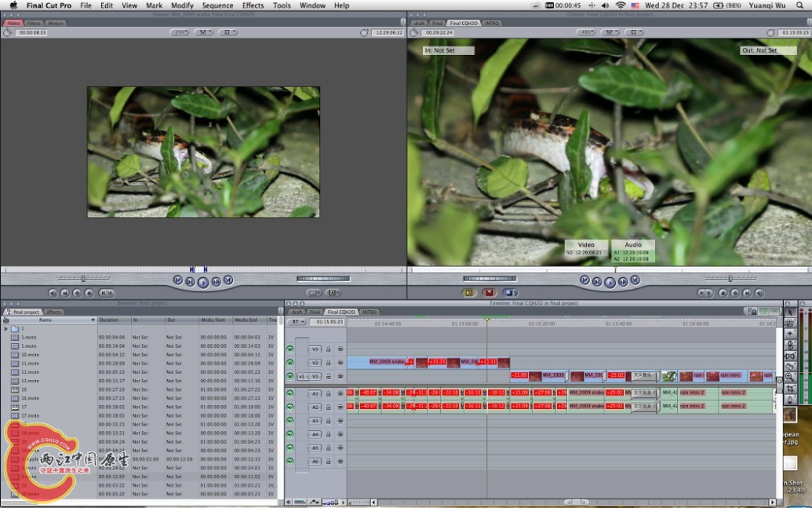The height and width of the screenshot is (508, 812).
Task: Mute audio track A2 with its audible toggle
Action: click(290, 407)
